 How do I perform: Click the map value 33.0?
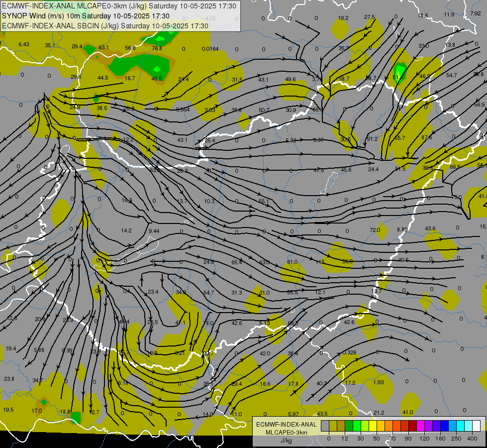pyautogui.click(x=424, y=46)
